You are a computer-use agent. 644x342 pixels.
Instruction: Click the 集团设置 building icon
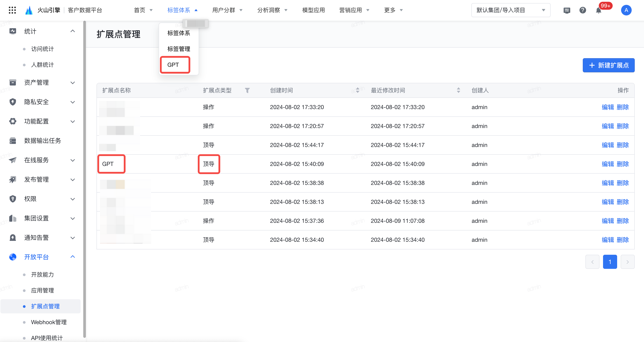13,218
